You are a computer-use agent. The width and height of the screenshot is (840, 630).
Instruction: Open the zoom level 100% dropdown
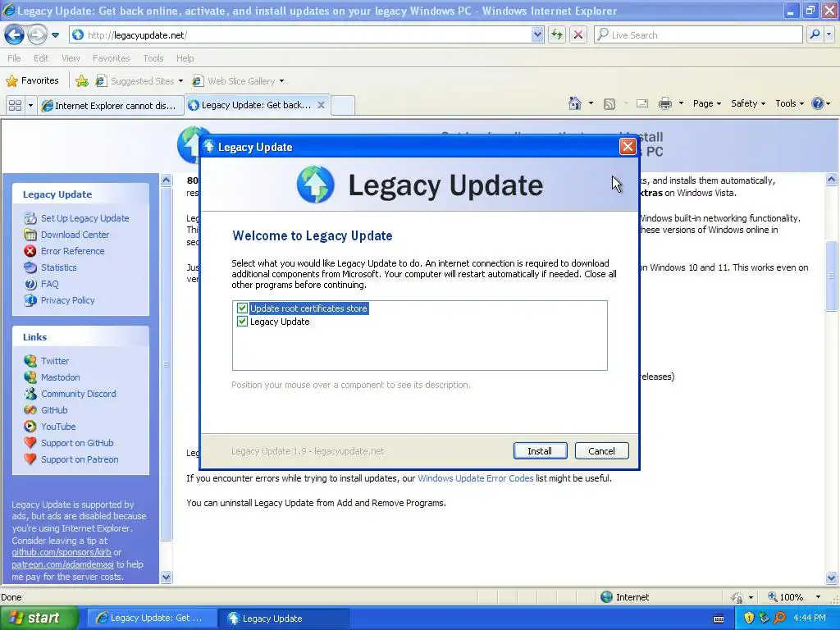[818, 597]
